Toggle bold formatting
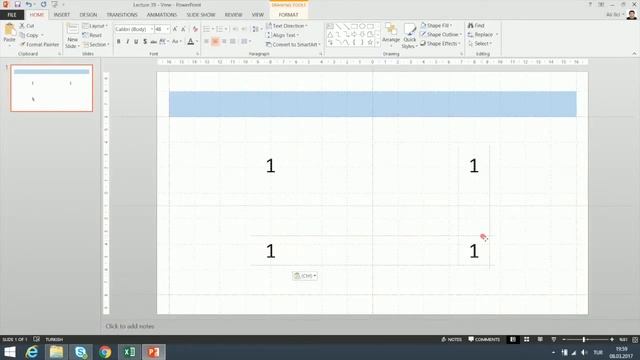This screenshot has width=640, height=360. pyautogui.click(x=119, y=42)
